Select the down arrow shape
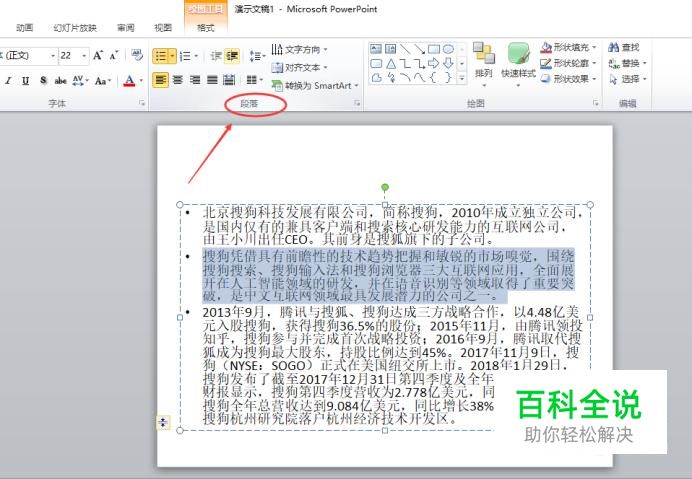 (448, 64)
